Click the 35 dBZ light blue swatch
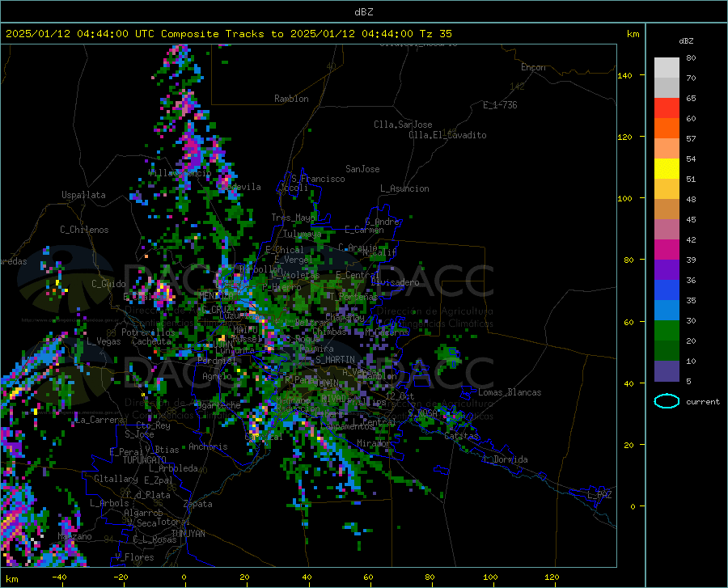The width and height of the screenshot is (728, 588). (667, 311)
